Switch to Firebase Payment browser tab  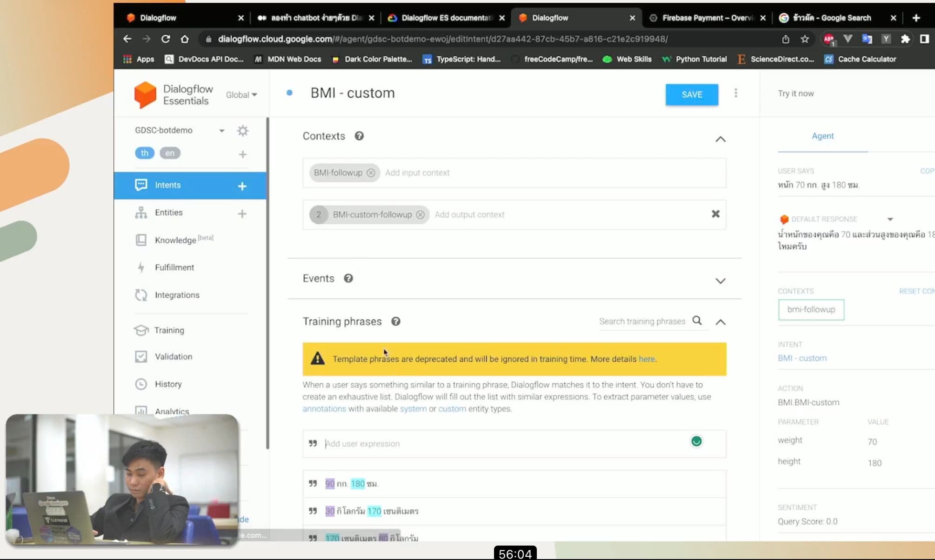707,18
